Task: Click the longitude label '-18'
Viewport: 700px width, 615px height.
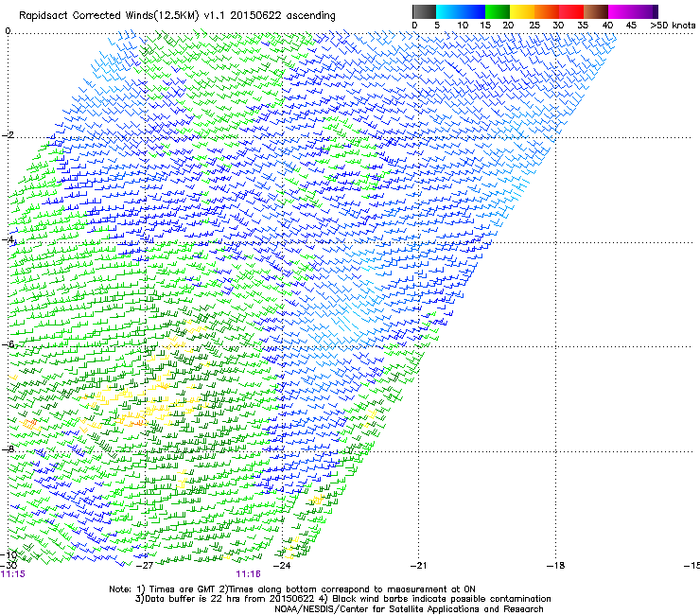Action: 555,566
